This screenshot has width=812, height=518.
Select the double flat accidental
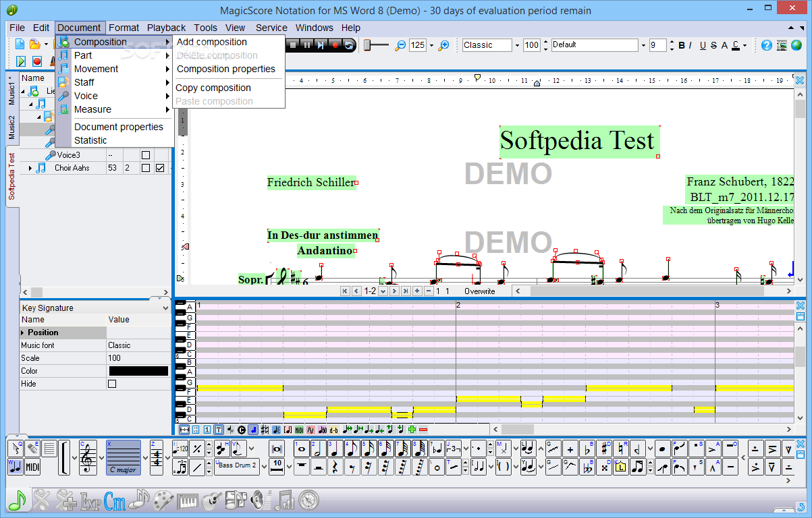587,467
